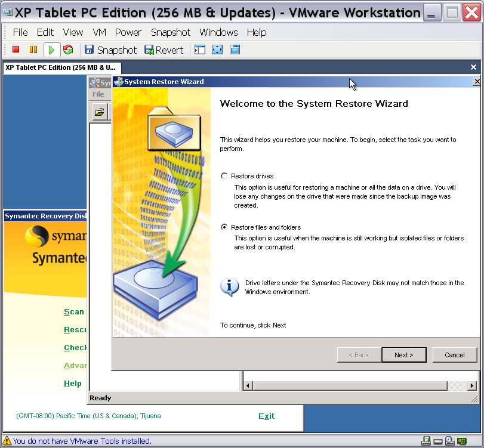Toggle the VMware sidebar view icon
Viewport: 484px width, 448px height.
pos(200,50)
